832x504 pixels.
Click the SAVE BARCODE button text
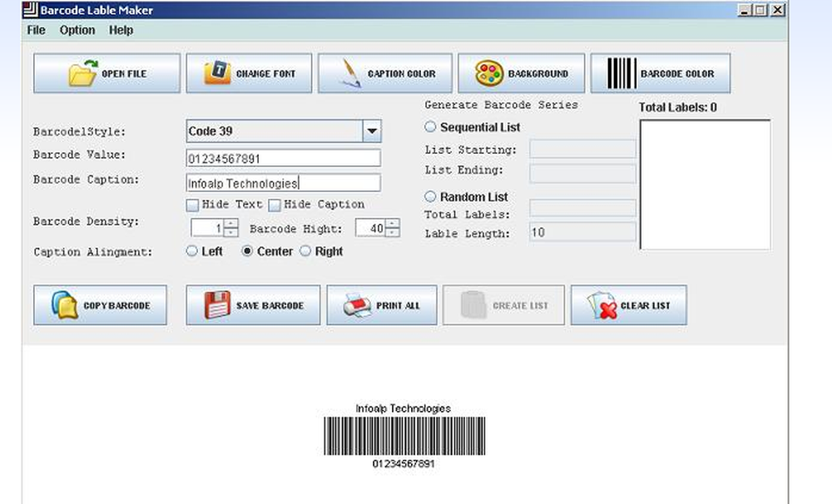tap(270, 305)
